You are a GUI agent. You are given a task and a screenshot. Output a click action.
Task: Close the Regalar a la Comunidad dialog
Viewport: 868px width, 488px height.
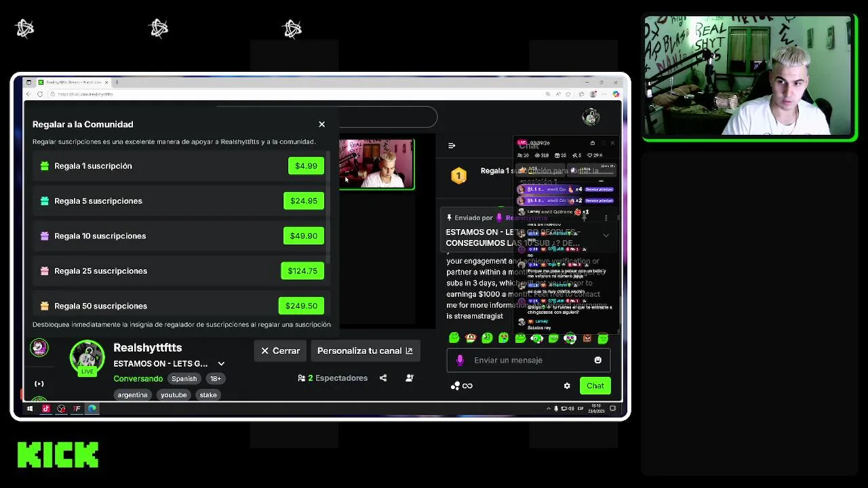321,124
